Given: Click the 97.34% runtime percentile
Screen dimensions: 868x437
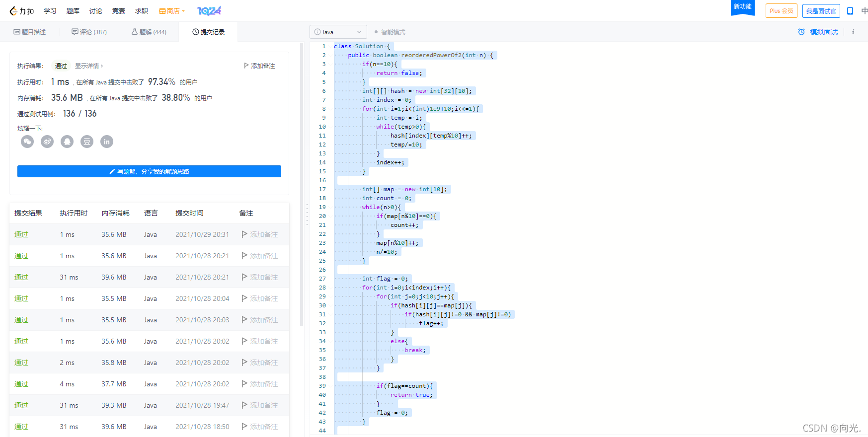Looking at the screenshot, I should tap(161, 82).
